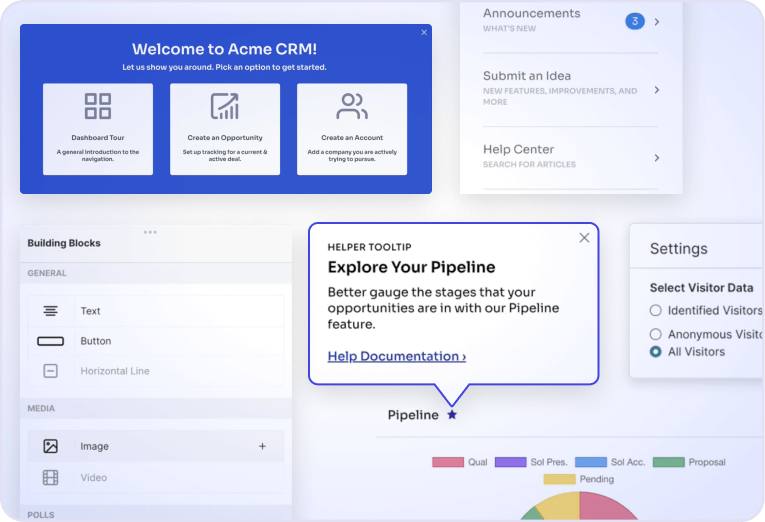
Task: Close the Welcome to Acme CRM banner
Action: point(424,32)
